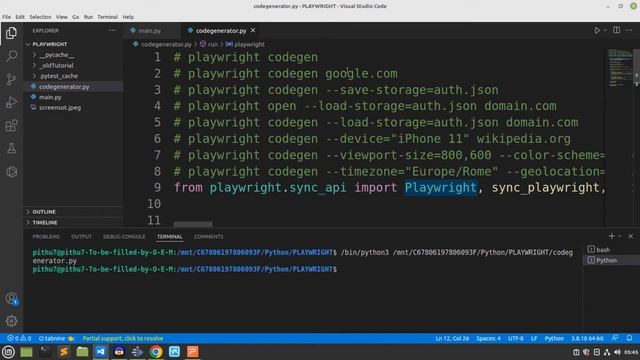640x360 pixels.
Task: Open the hexagon extension icon in activity bar
Action: tap(11, 171)
